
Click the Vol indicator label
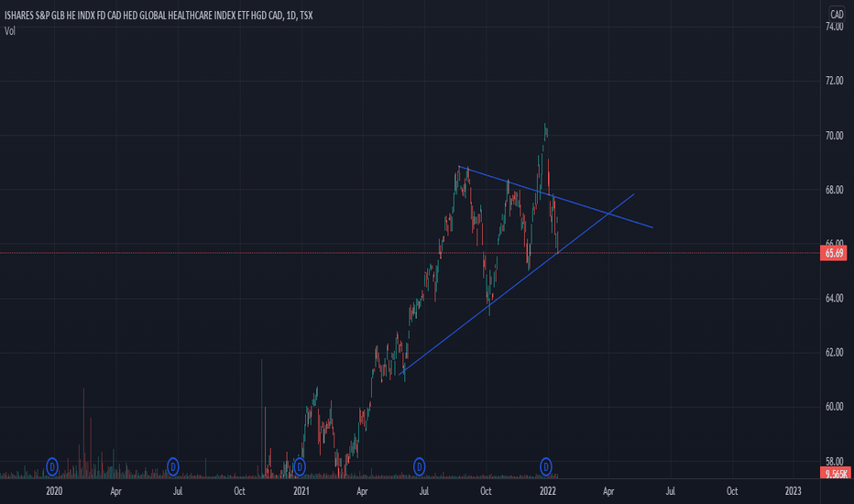coord(10,31)
